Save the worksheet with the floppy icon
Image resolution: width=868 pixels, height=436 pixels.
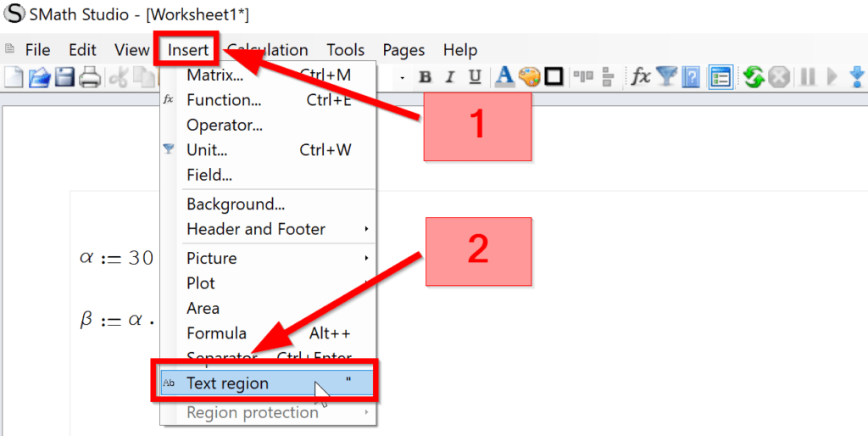[x=64, y=77]
